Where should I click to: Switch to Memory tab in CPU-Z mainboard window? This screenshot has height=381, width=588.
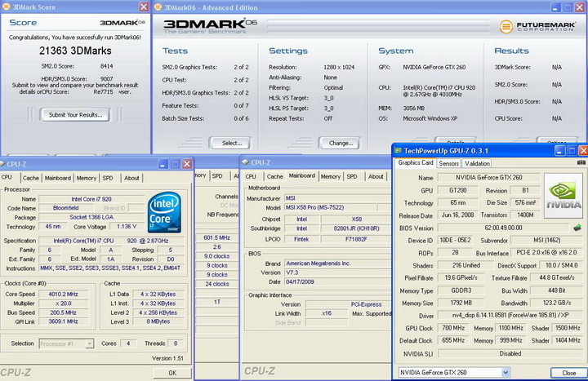331,176
